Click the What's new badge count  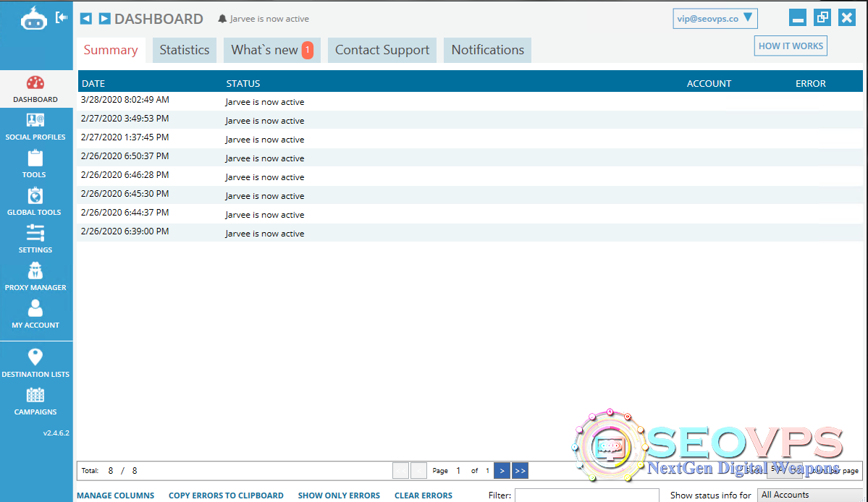pos(307,50)
